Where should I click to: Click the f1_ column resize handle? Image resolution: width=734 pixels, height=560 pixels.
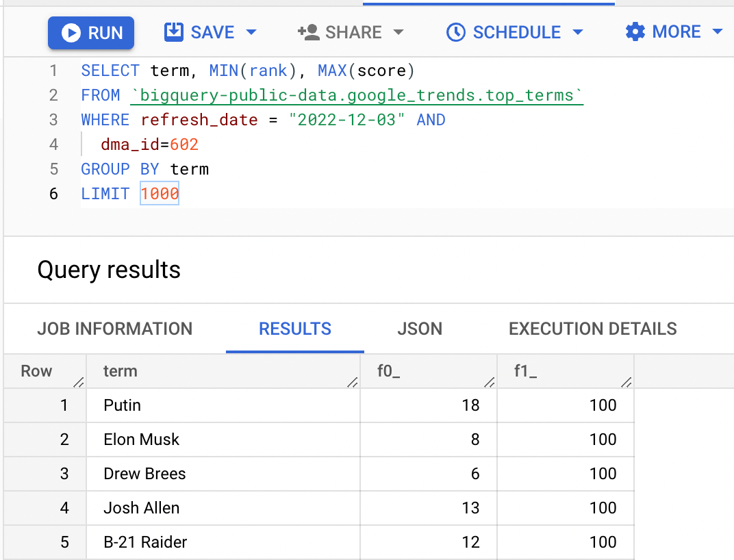click(x=627, y=383)
